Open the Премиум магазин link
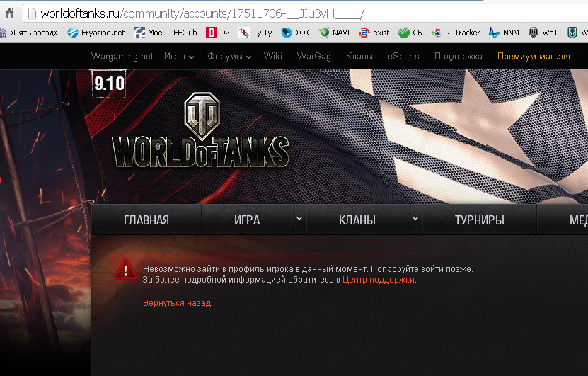Image resolution: width=588 pixels, height=376 pixels. (x=535, y=56)
